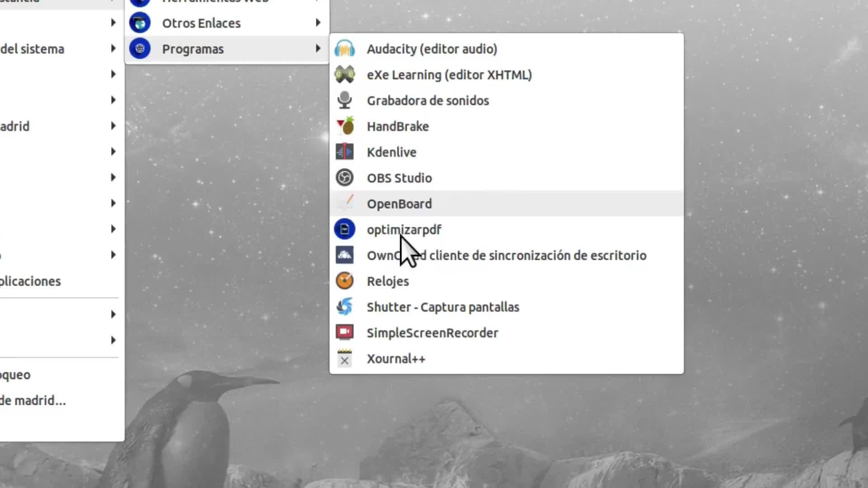This screenshot has width=868, height=488.
Task: Click the Kdenlive icon
Action: click(x=344, y=152)
